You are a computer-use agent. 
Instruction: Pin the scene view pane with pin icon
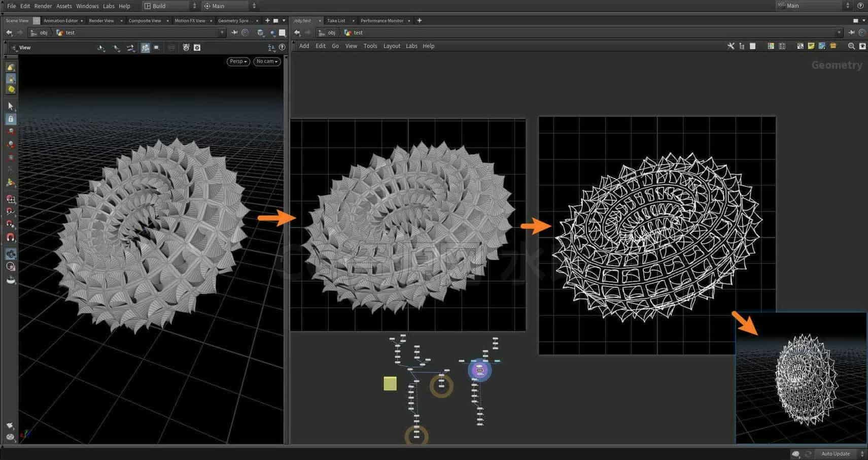tap(234, 32)
